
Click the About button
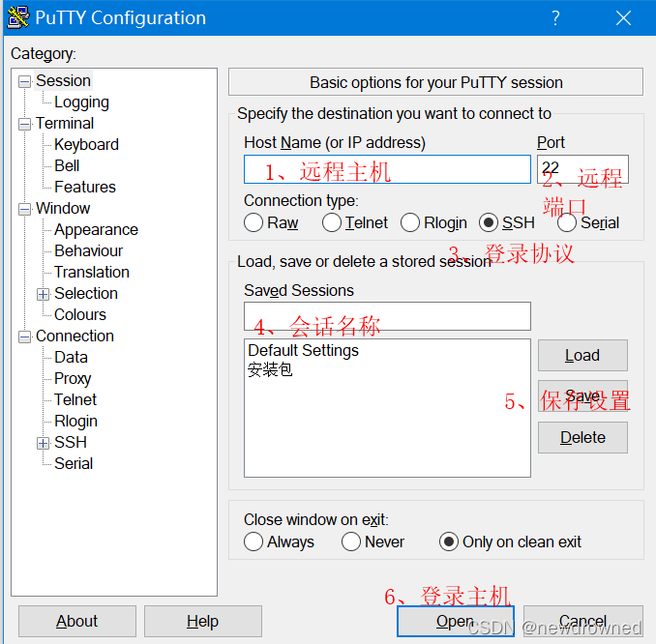coord(77,621)
